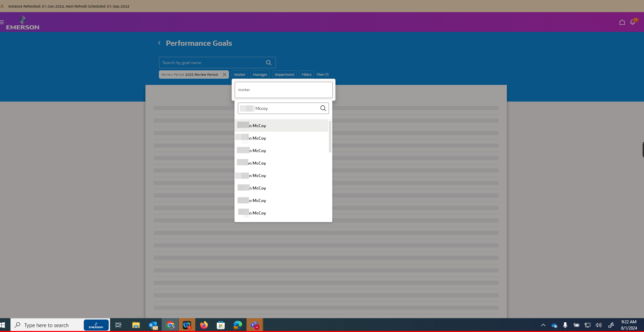Open the navigation hamburger menu
Image resolution: width=644 pixels, height=332 pixels.
(x=2, y=22)
